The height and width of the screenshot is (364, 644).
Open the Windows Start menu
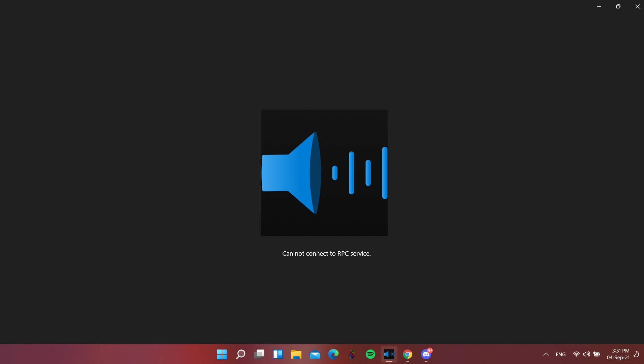(222, 354)
